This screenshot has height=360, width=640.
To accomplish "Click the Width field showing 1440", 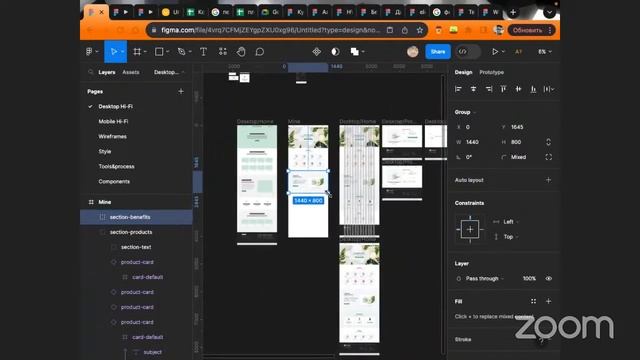I will (x=476, y=142).
